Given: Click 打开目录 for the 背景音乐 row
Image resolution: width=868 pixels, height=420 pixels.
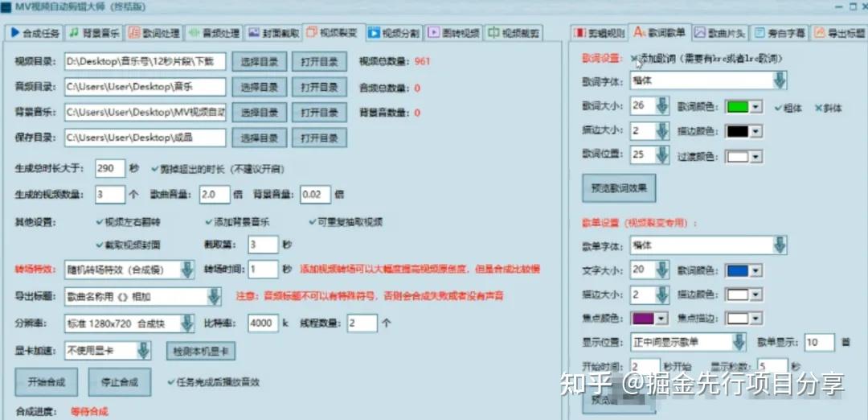Looking at the screenshot, I should (319, 113).
